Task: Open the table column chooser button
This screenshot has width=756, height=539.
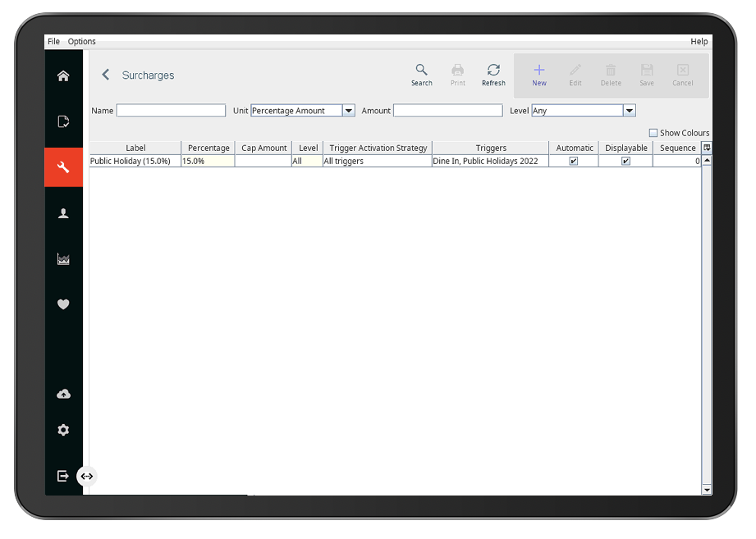Action: coord(707,148)
